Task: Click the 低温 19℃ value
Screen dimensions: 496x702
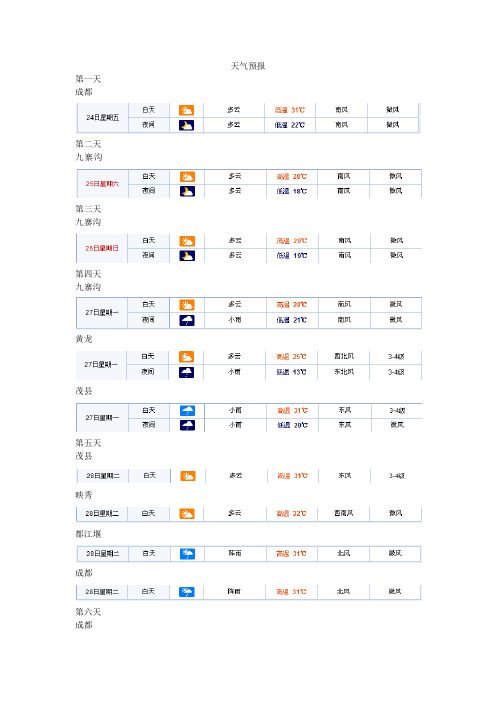Action: pyautogui.click(x=292, y=256)
